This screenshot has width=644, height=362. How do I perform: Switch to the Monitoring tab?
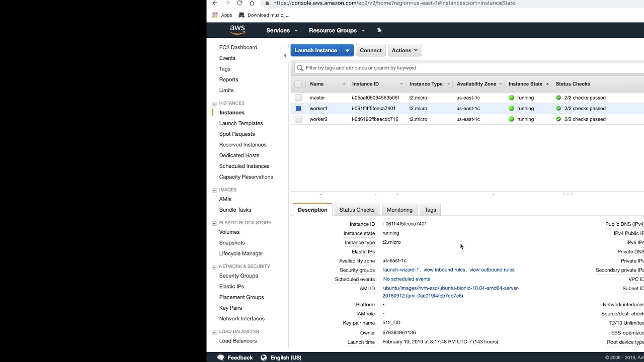pyautogui.click(x=399, y=210)
